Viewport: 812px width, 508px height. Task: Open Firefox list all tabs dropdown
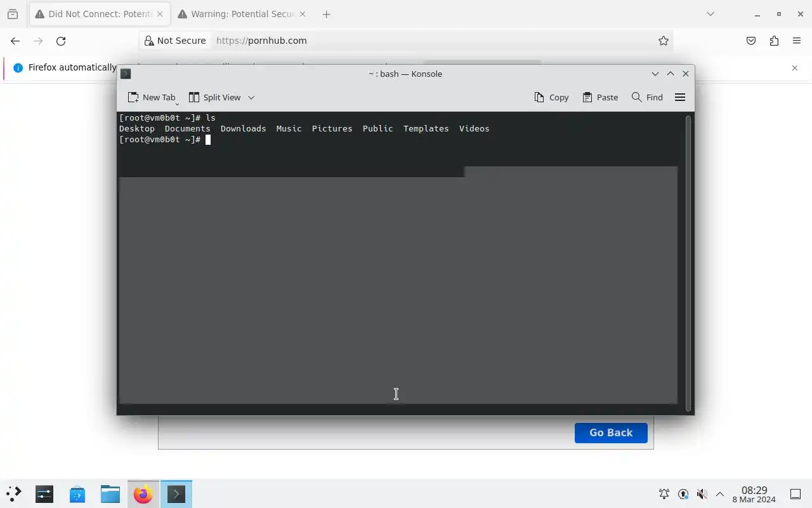tap(710, 14)
